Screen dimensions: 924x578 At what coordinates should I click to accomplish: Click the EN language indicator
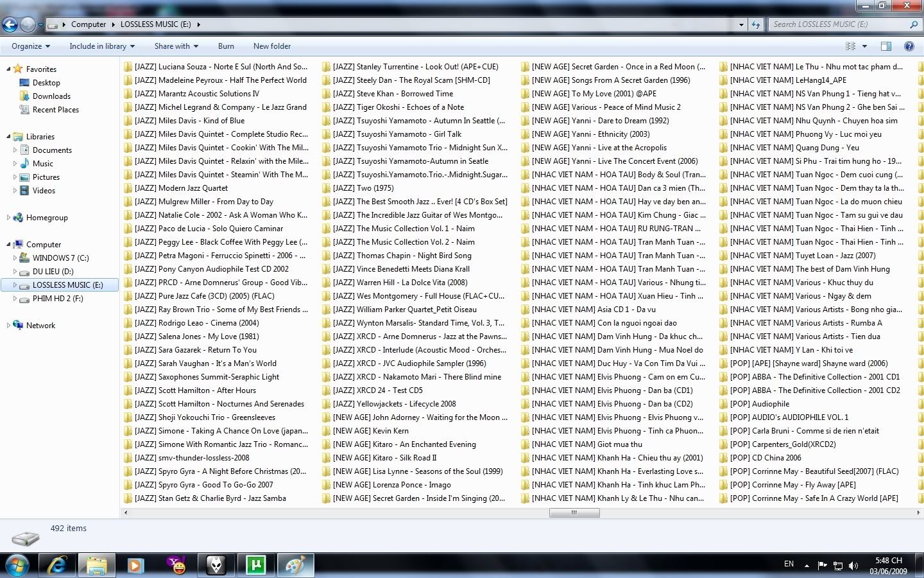pos(789,564)
